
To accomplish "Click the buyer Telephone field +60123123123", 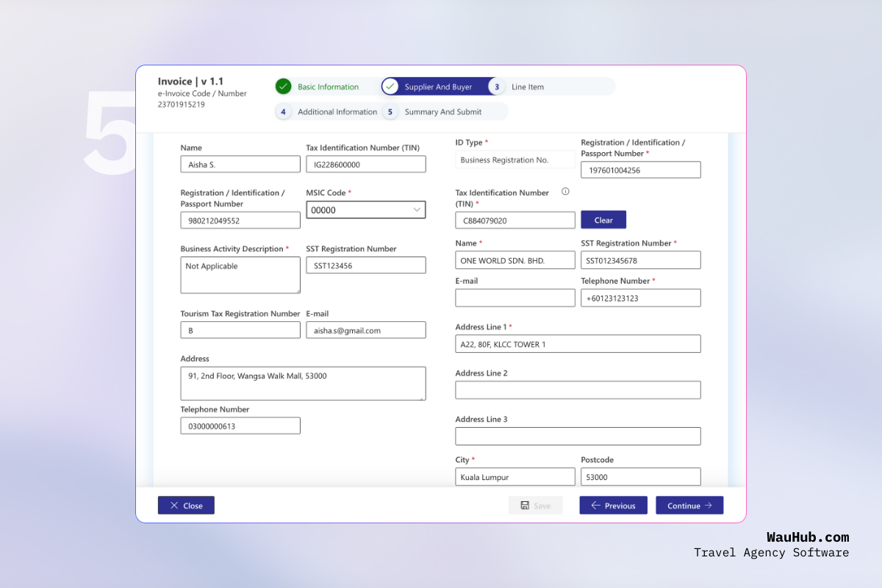I will click(x=641, y=298).
